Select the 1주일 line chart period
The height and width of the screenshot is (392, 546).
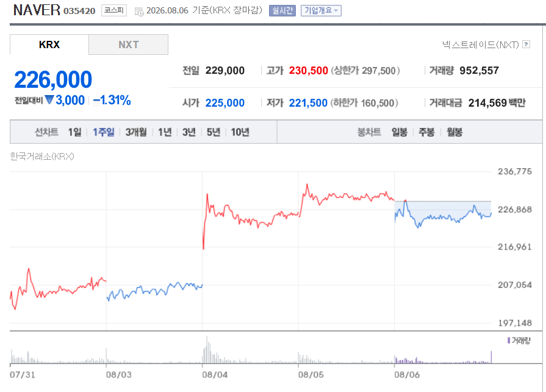[104, 132]
